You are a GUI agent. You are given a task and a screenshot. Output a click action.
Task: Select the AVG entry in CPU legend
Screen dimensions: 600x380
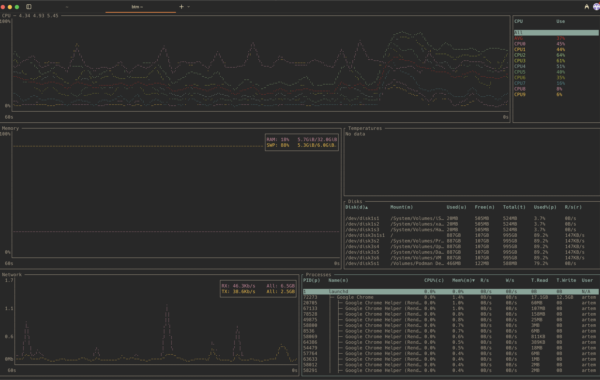click(x=556, y=38)
